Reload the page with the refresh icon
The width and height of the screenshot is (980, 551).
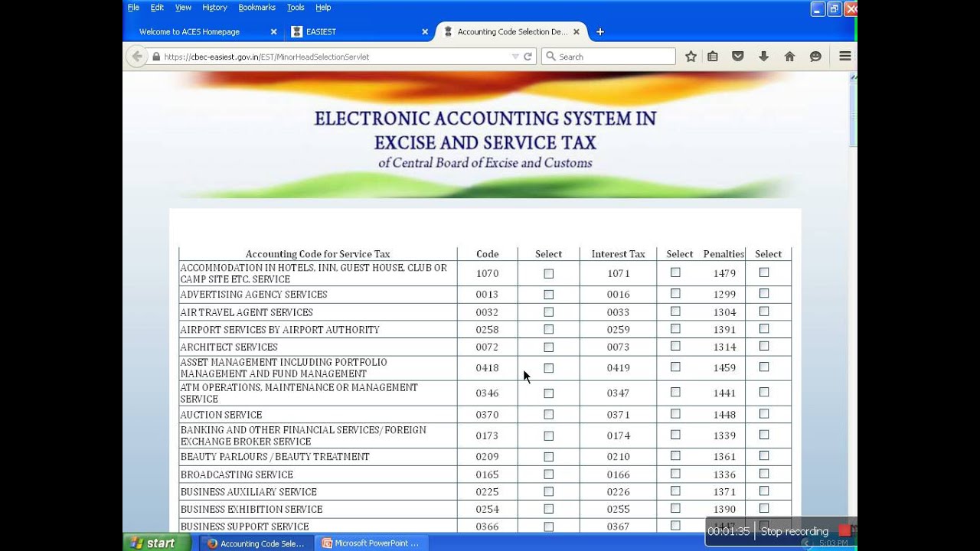(528, 57)
